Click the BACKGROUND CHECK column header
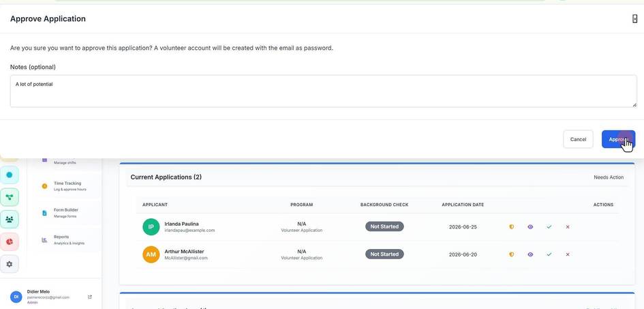This screenshot has height=309, width=644. 384,205
